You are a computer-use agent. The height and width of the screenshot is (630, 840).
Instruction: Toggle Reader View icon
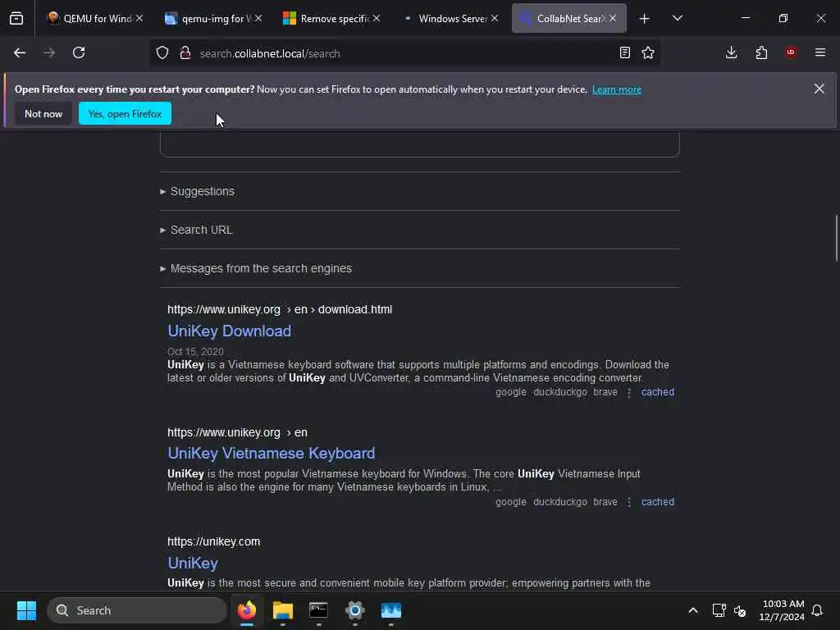click(624, 53)
